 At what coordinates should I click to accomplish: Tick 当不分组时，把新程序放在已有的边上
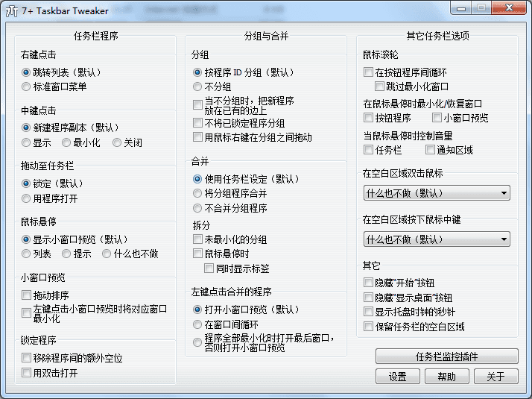(x=197, y=105)
